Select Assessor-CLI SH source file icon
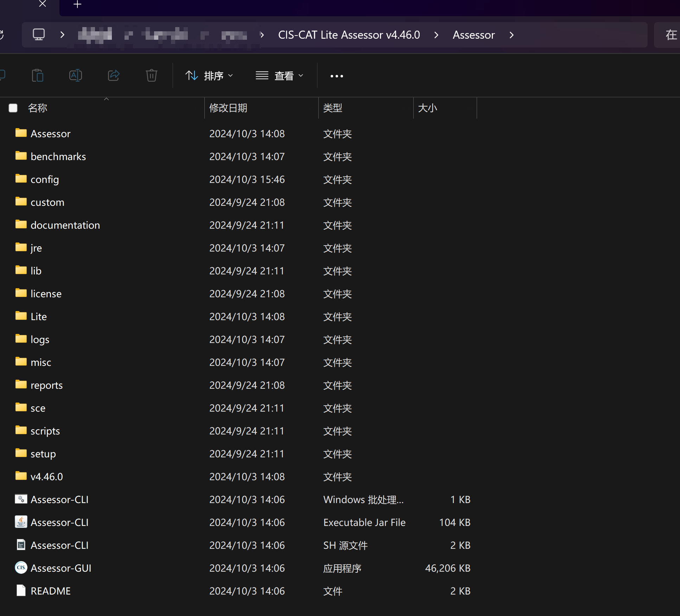Viewport: 680px width, 616px height. pyautogui.click(x=21, y=545)
